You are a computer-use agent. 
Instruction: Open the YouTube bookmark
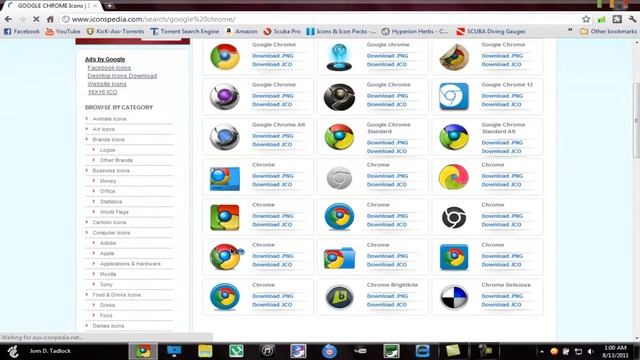click(x=63, y=31)
